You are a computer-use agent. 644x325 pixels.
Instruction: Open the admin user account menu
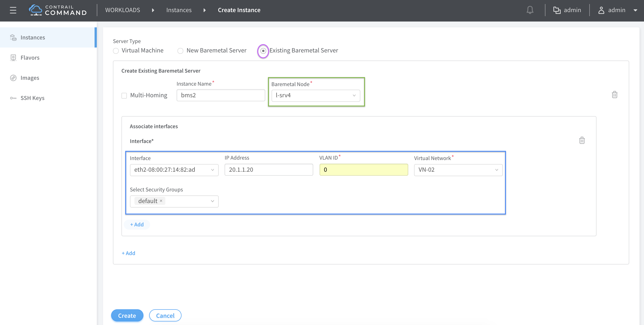616,10
